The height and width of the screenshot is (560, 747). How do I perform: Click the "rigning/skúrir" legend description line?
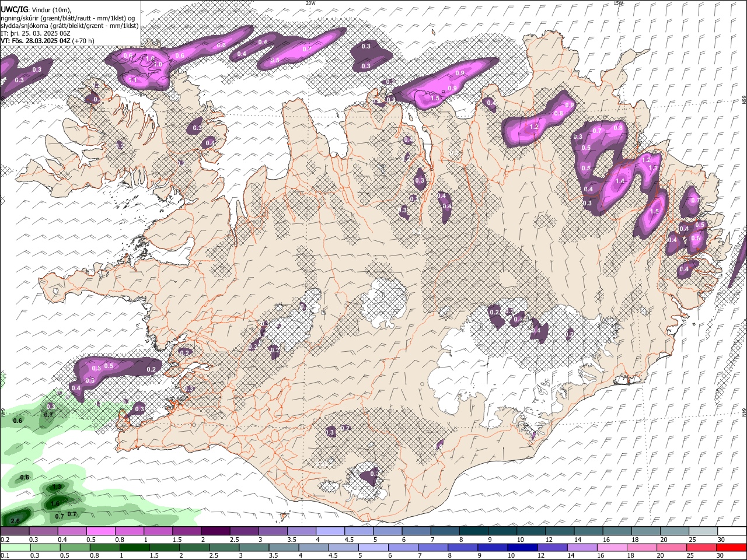pos(68,18)
